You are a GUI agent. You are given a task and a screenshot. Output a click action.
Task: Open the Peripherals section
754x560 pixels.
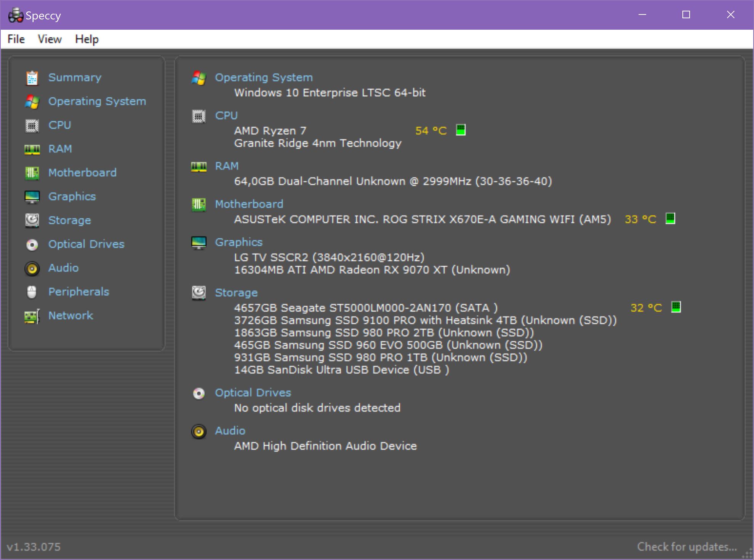79,292
